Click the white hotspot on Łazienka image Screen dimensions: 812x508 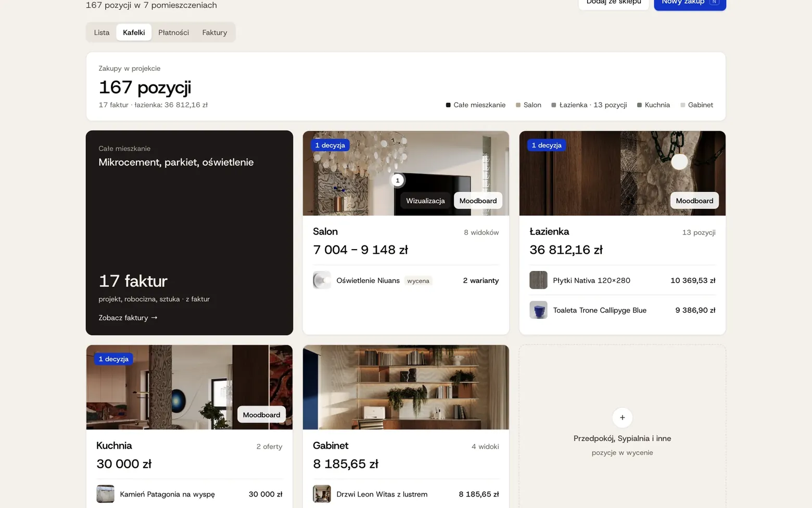679,162
